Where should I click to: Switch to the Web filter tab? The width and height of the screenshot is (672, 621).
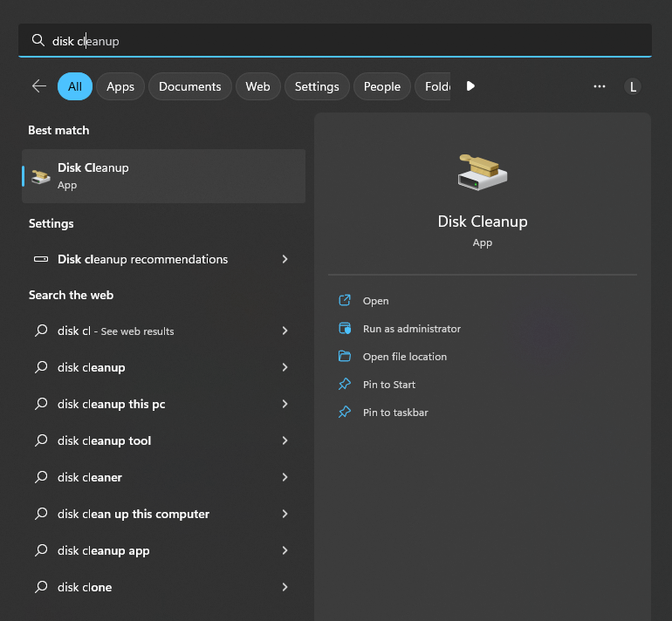click(258, 86)
